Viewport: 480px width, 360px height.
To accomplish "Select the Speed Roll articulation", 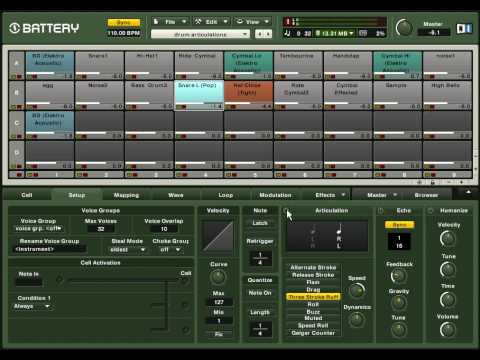I will (313, 325).
